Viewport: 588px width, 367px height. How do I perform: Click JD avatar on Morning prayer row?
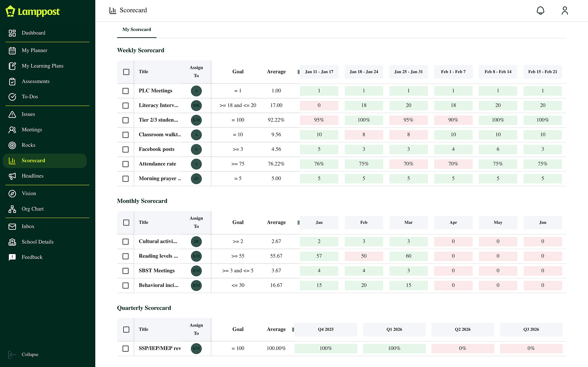(196, 179)
